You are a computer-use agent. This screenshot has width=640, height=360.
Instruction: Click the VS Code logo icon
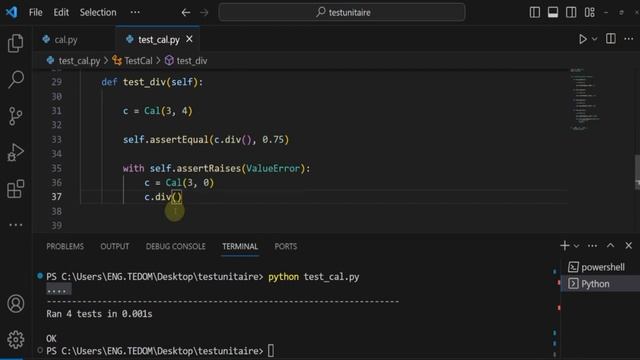pyautogui.click(x=11, y=12)
